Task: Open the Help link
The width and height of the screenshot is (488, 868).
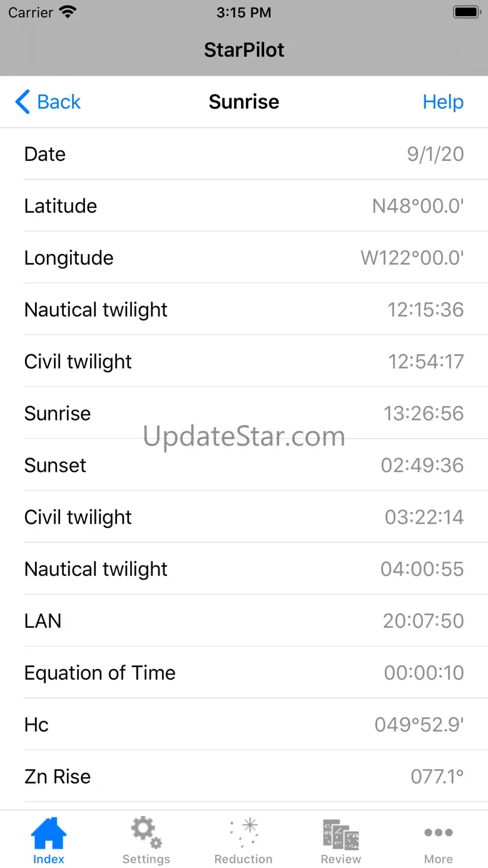Action: (x=443, y=102)
